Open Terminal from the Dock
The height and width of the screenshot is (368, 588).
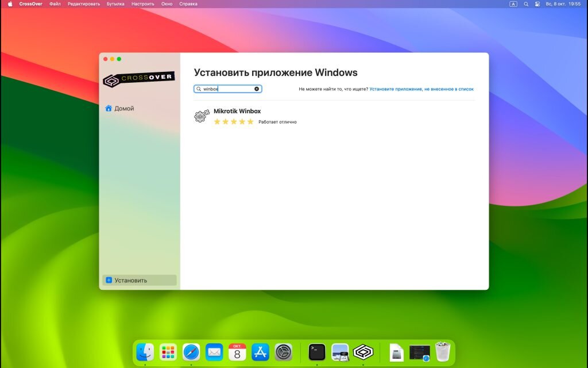point(317,352)
